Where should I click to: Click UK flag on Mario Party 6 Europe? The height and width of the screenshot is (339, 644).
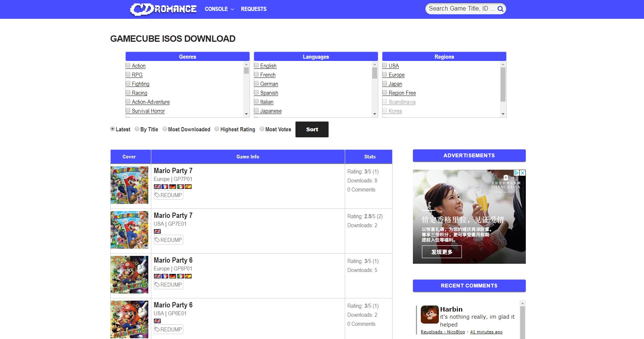pos(157,276)
